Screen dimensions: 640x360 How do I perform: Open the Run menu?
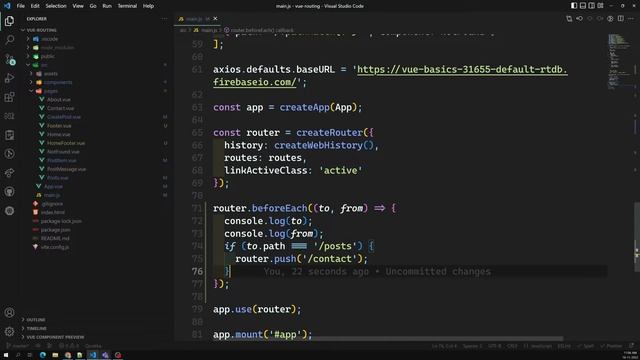pyautogui.click(x=107, y=6)
